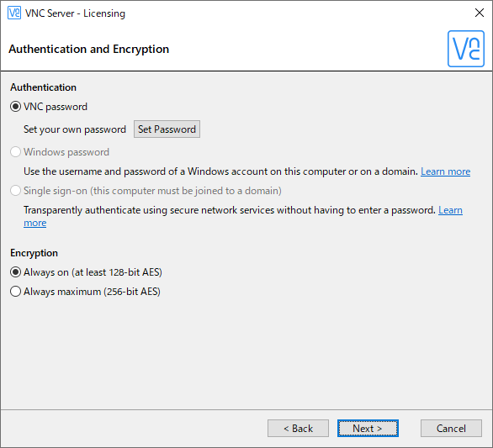
Task: Click the Set your own password label
Action: [75, 129]
